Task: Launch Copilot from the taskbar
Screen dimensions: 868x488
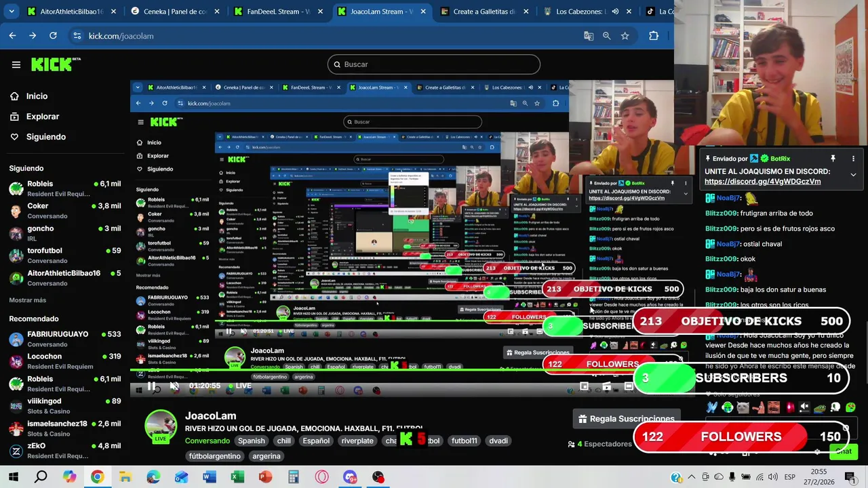Action: click(x=69, y=477)
